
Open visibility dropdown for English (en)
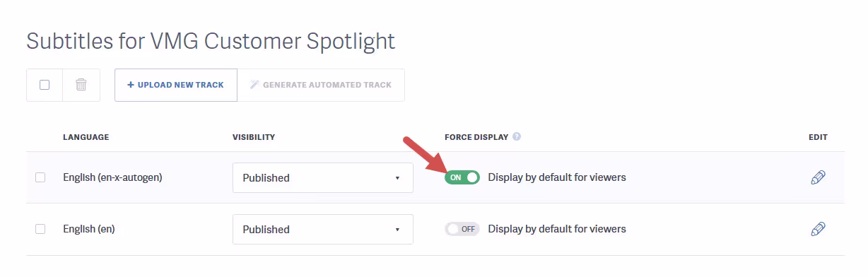tap(323, 229)
